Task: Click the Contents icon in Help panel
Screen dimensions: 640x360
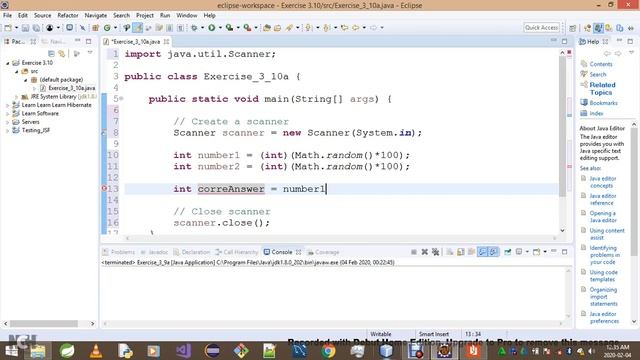Action: (x=584, y=64)
